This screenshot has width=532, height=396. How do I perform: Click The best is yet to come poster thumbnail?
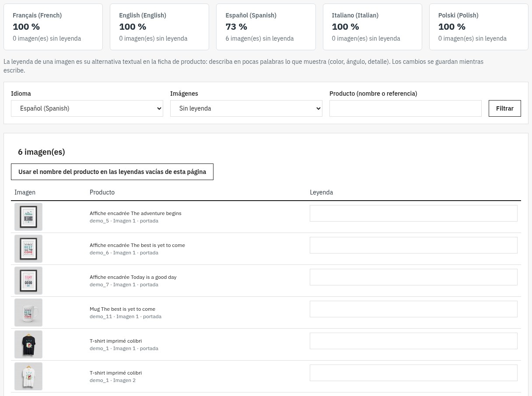pos(28,249)
